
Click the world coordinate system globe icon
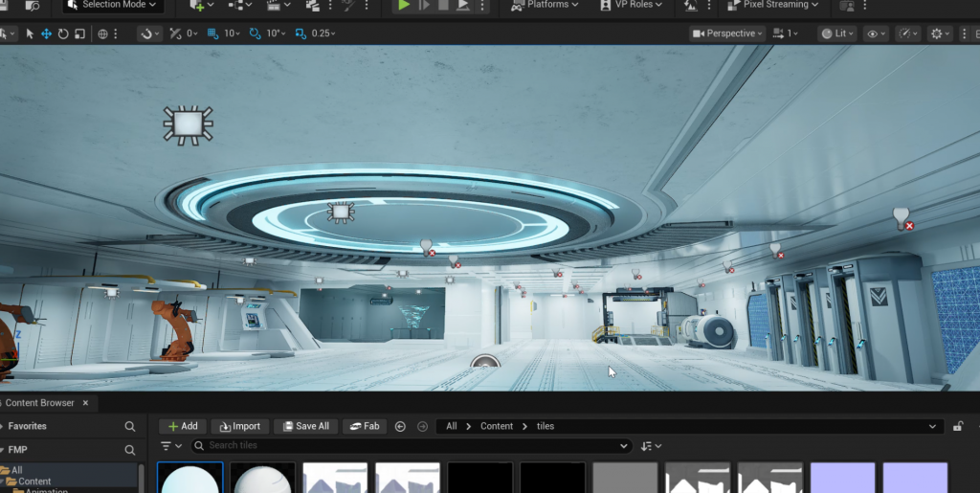pos(103,34)
